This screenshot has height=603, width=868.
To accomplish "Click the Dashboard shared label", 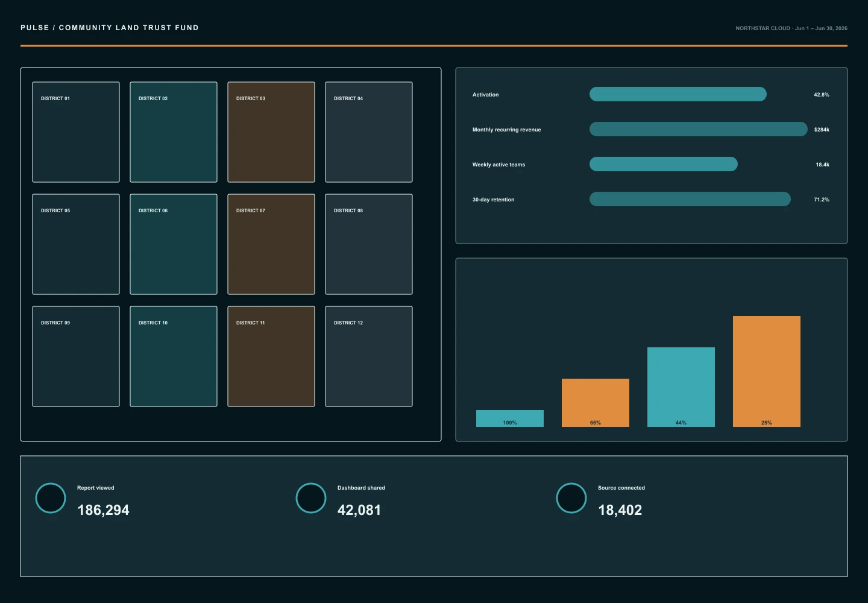I will click(x=361, y=488).
